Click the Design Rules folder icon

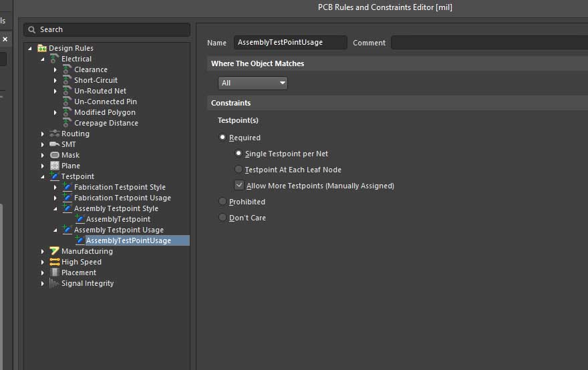click(x=42, y=48)
